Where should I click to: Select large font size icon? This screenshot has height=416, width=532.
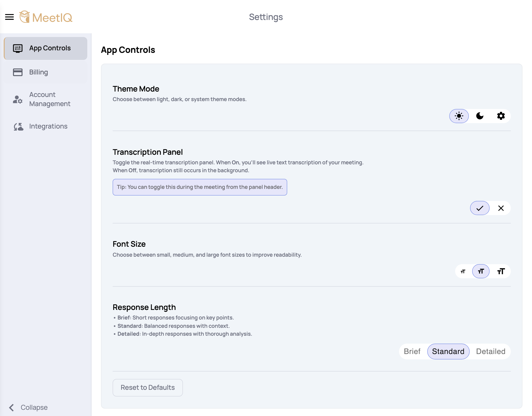click(x=501, y=271)
